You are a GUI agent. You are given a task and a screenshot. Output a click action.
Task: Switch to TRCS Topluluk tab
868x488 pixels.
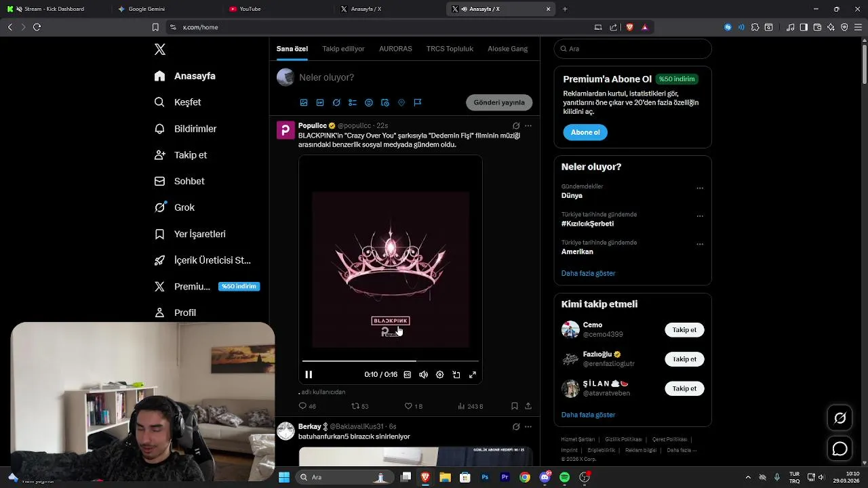(x=450, y=49)
